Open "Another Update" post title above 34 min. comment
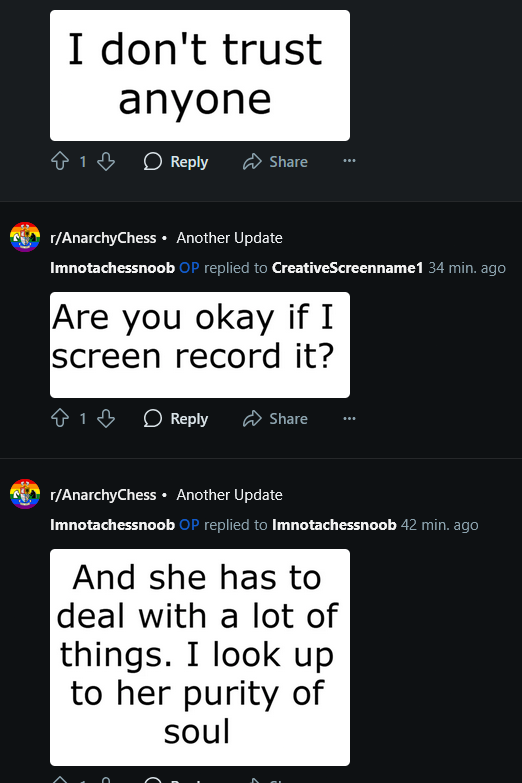 [x=229, y=238]
